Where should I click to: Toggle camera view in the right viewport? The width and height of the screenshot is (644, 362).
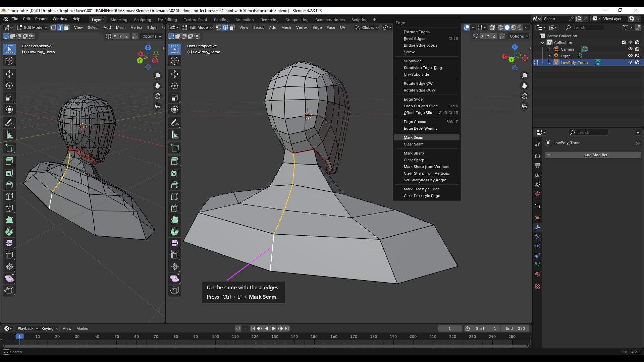[x=524, y=96]
